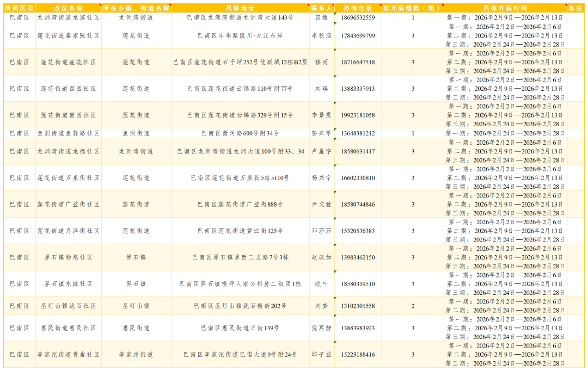588x371 pixels.
Task: Click phone number 13648381212
Action: pyautogui.click(x=358, y=133)
